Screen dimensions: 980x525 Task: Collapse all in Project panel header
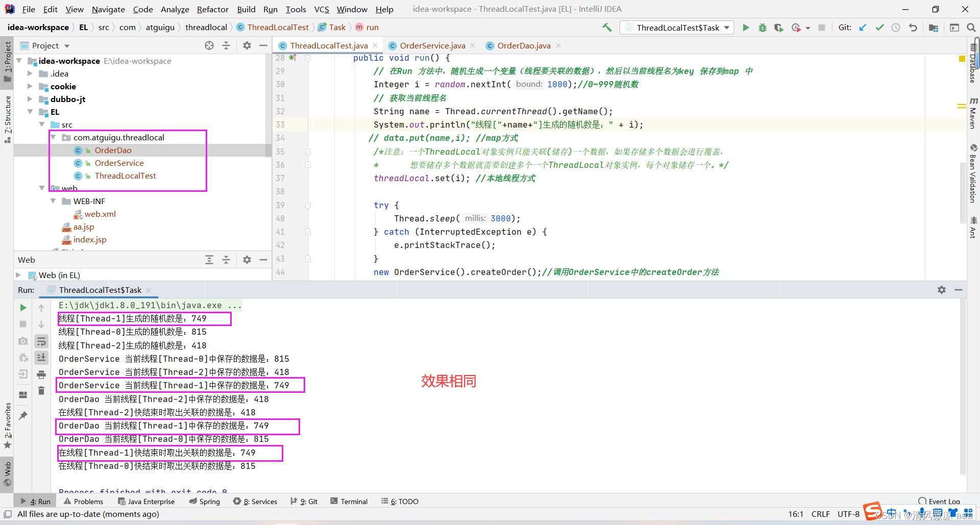pos(226,45)
